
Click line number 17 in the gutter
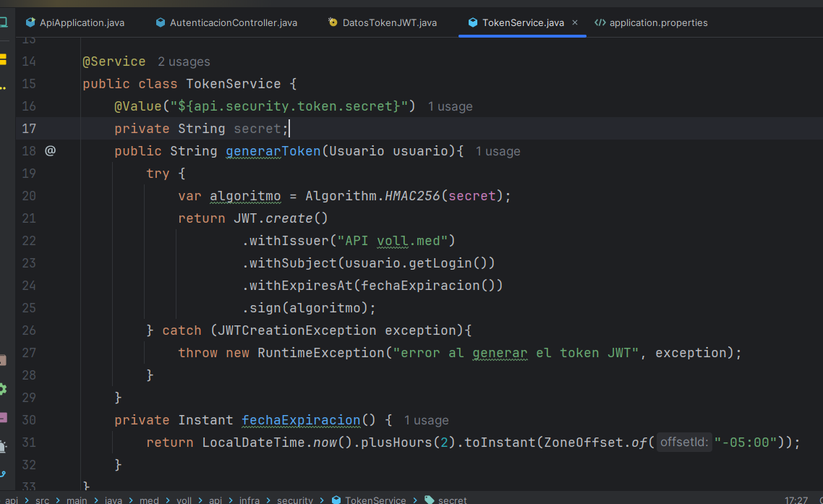coord(29,129)
